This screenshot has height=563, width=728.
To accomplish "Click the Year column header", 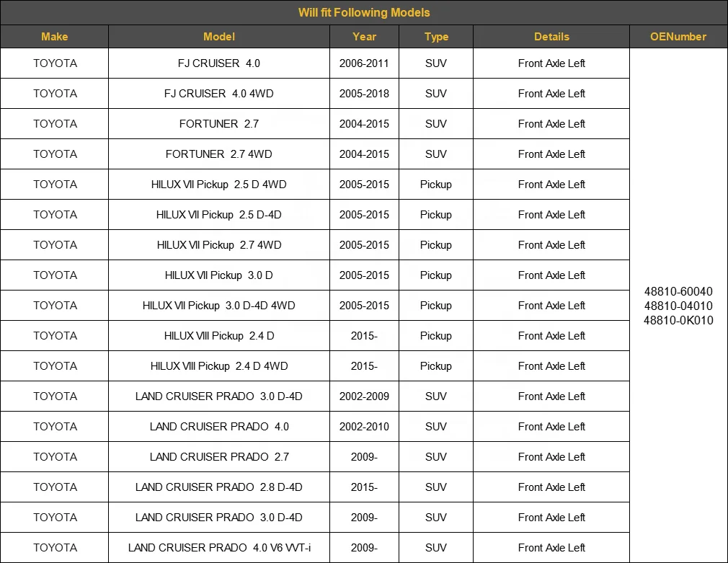I will 364,37.
